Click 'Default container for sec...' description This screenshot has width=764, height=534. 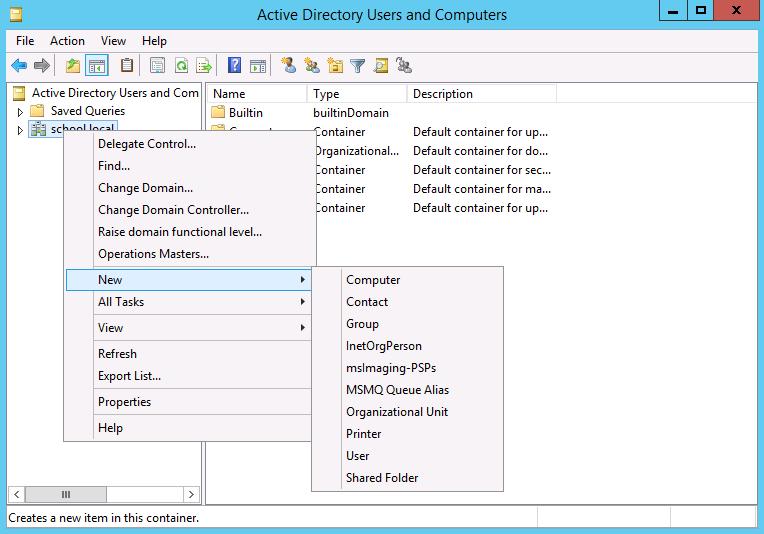pos(482,170)
